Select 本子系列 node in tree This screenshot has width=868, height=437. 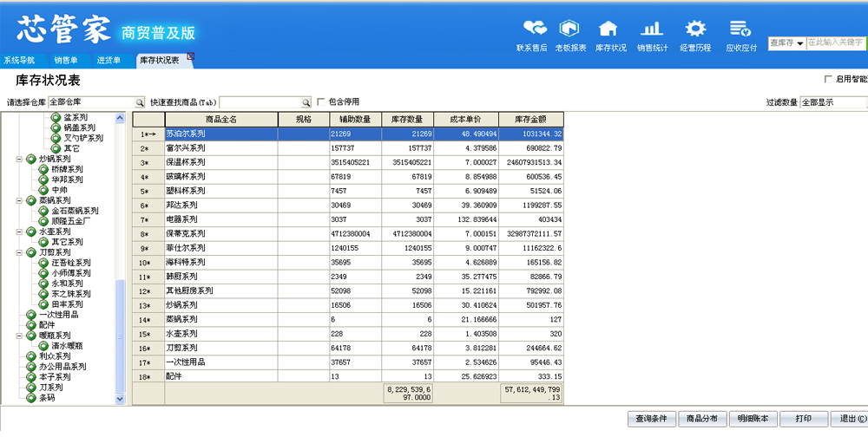click(x=55, y=376)
